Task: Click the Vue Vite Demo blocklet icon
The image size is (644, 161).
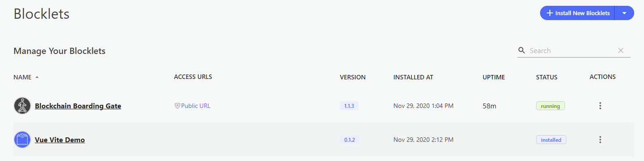Action: [x=22, y=140]
